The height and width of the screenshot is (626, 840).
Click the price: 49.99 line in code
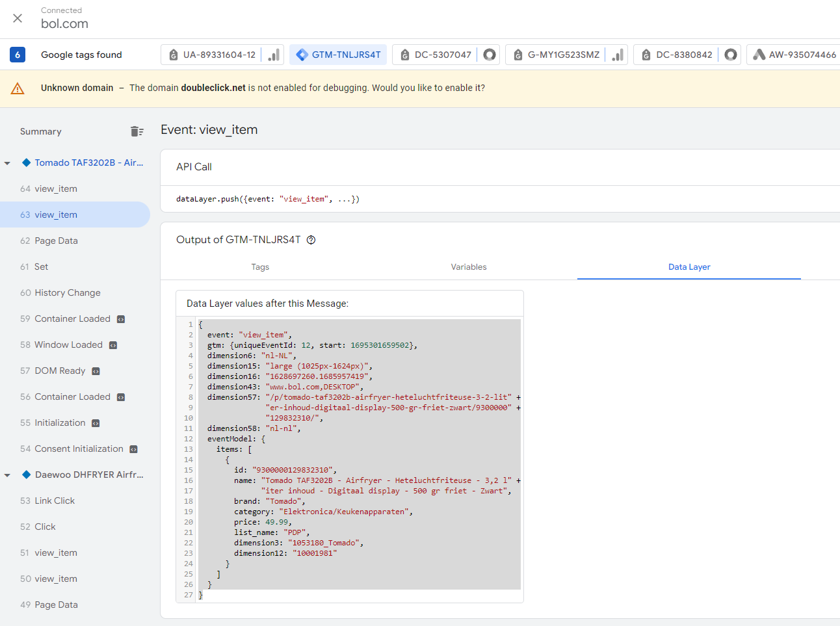pyautogui.click(x=263, y=522)
